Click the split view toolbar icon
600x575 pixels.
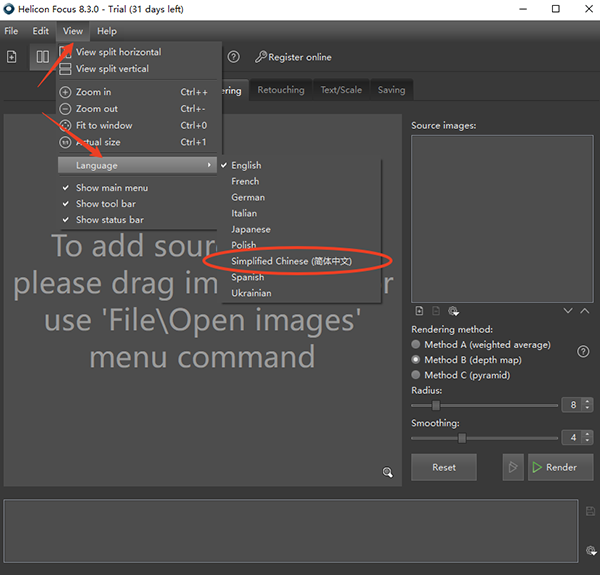42,57
